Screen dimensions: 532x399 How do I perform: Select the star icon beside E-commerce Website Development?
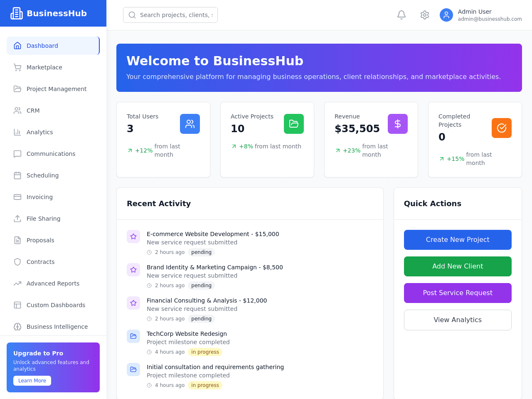pos(133,236)
